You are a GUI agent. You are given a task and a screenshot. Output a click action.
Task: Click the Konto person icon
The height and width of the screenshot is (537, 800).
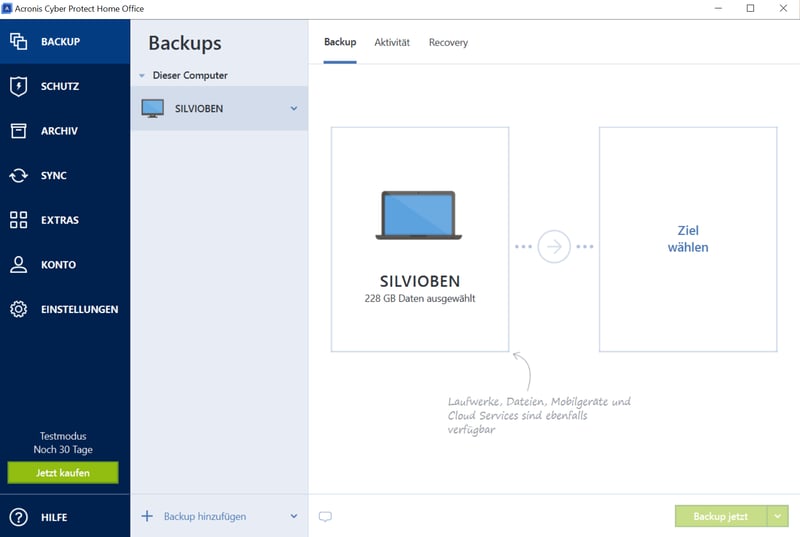18,265
